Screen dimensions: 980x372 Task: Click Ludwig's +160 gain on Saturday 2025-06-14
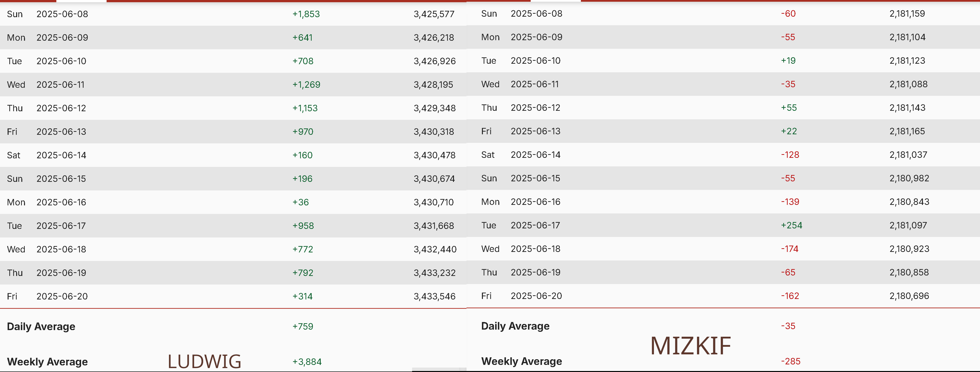302,156
